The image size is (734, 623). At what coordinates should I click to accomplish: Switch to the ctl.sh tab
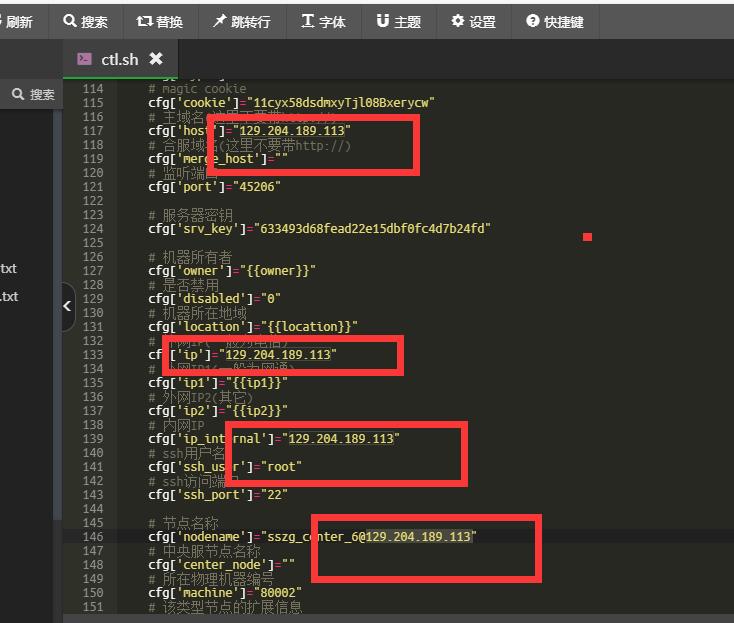(119, 59)
